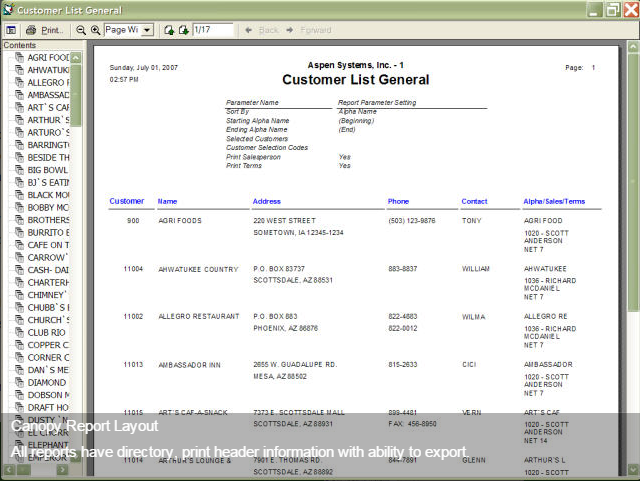
Task: Select ARTHUR'S entry in contents
Action: [48, 120]
